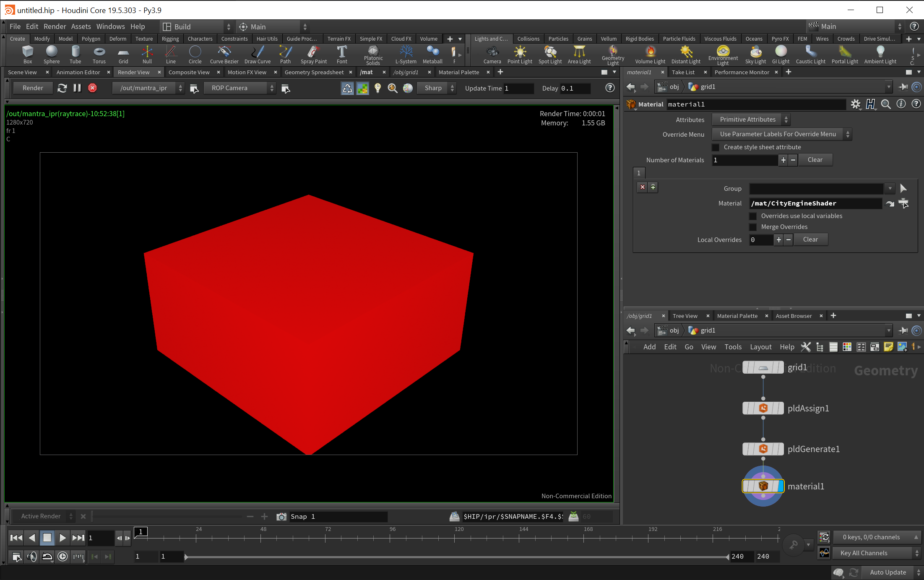
Task: Open the Sharp filter dropdown
Action: (x=437, y=88)
